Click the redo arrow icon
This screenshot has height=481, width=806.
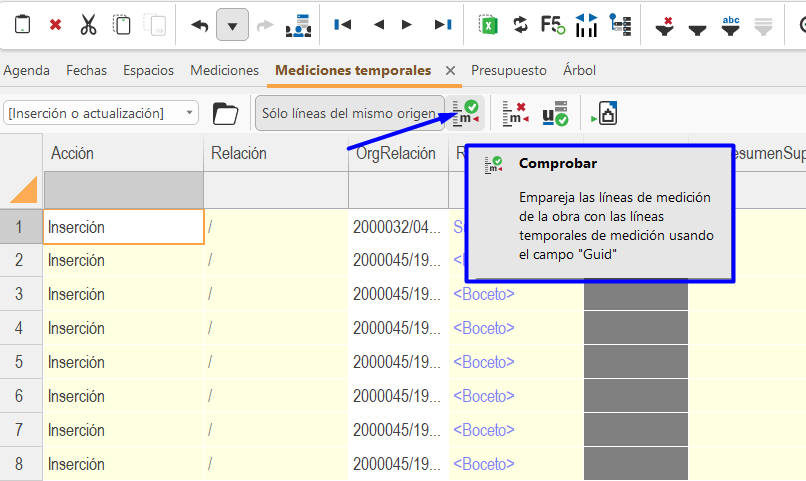click(x=265, y=25)
